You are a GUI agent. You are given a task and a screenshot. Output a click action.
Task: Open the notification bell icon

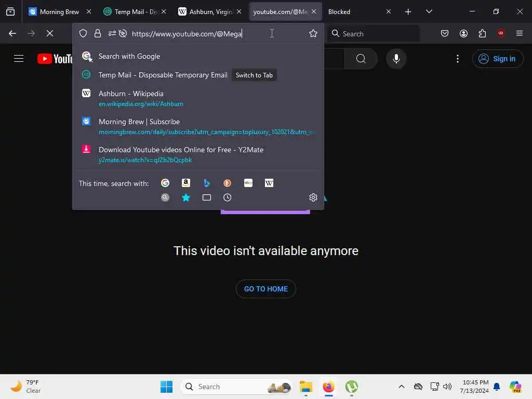click(497, 387)
